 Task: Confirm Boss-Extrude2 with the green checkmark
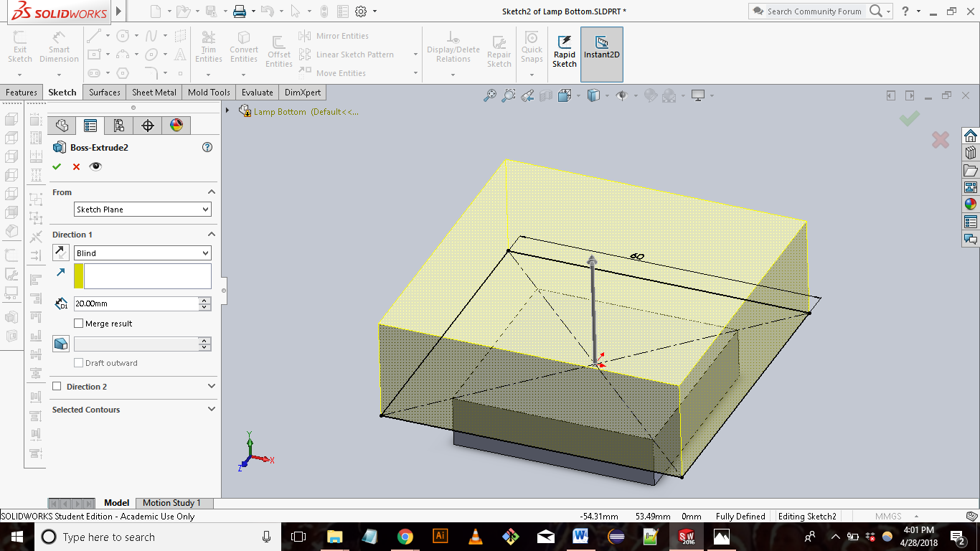pos(57,166)
